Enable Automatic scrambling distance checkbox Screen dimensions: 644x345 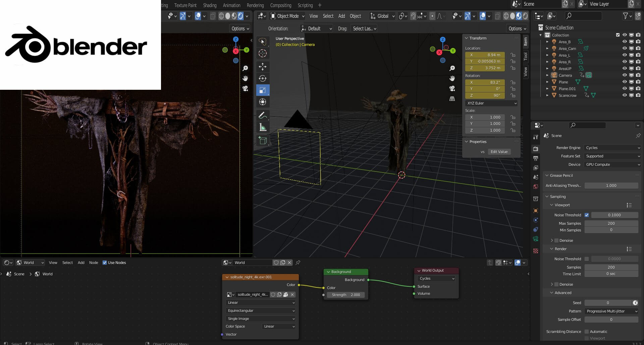pos(587,332)
